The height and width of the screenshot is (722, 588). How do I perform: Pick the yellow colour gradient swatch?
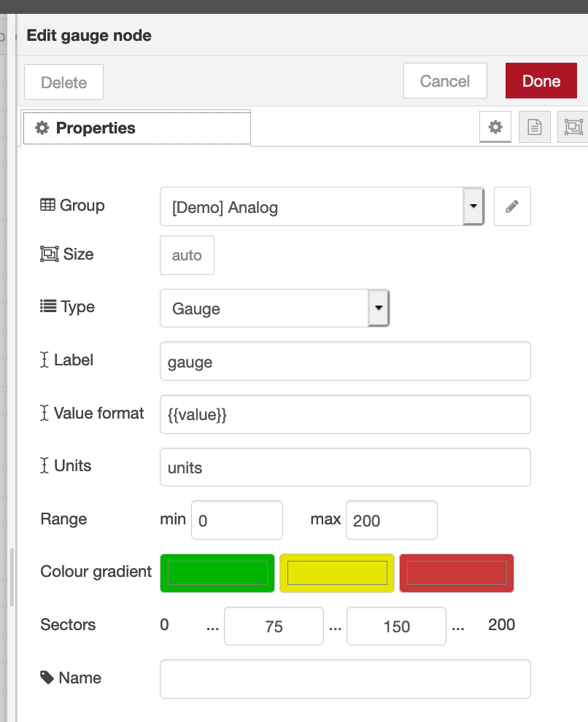pos(337,573)
